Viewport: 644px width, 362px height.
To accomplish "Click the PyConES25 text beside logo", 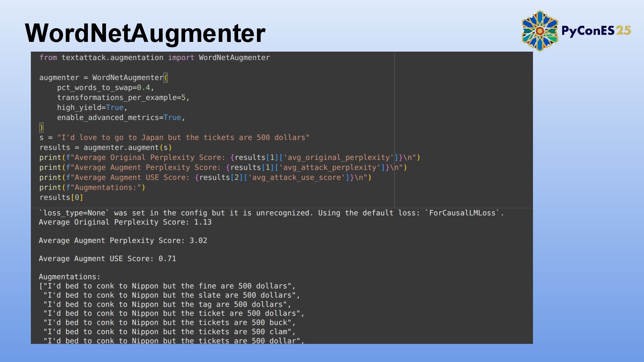I will 596,31.
